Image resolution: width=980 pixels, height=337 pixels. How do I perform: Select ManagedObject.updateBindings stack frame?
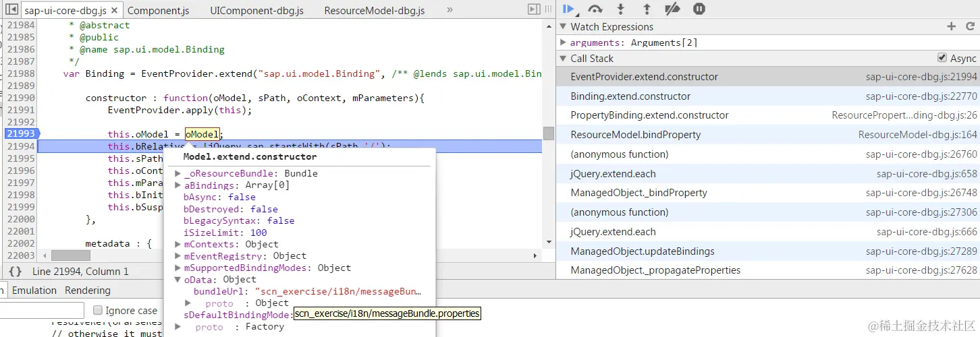coord(768,251)
